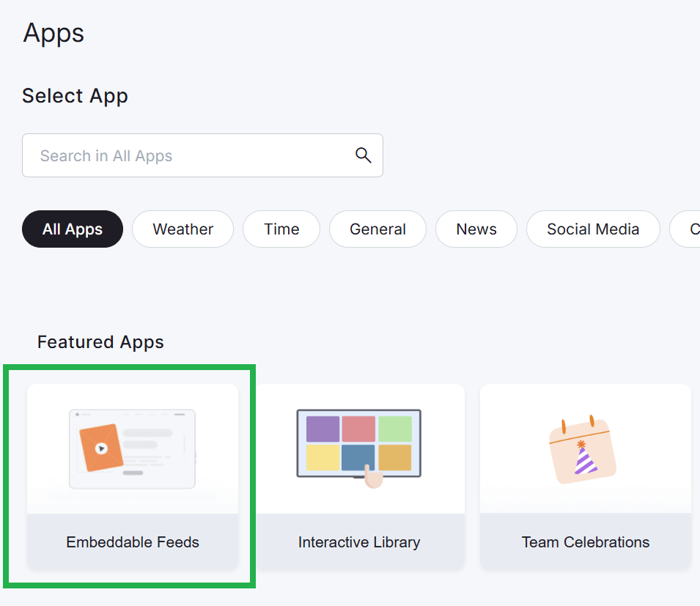This screenshot has width=700, height=606.
Task: Filter apps by Weather
Action: (183, 229)
